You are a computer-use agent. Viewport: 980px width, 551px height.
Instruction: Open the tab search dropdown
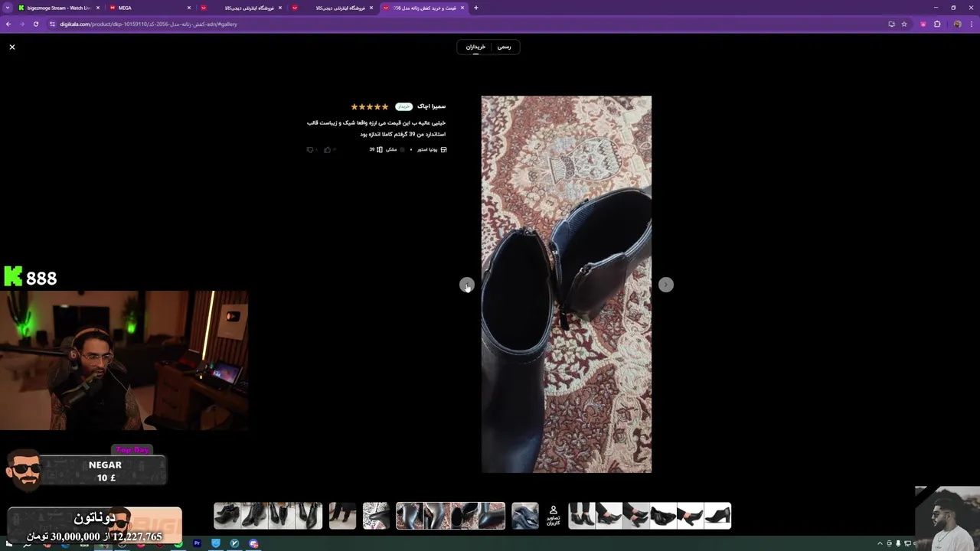pyautogui.click(x=8, y=8)
